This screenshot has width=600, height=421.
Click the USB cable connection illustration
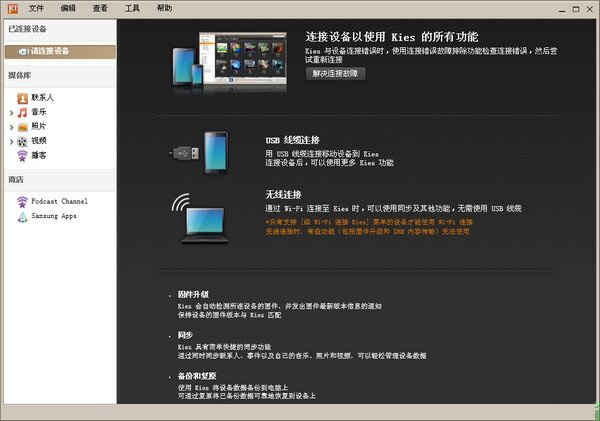pyautogui.click(x=199, y=152)
